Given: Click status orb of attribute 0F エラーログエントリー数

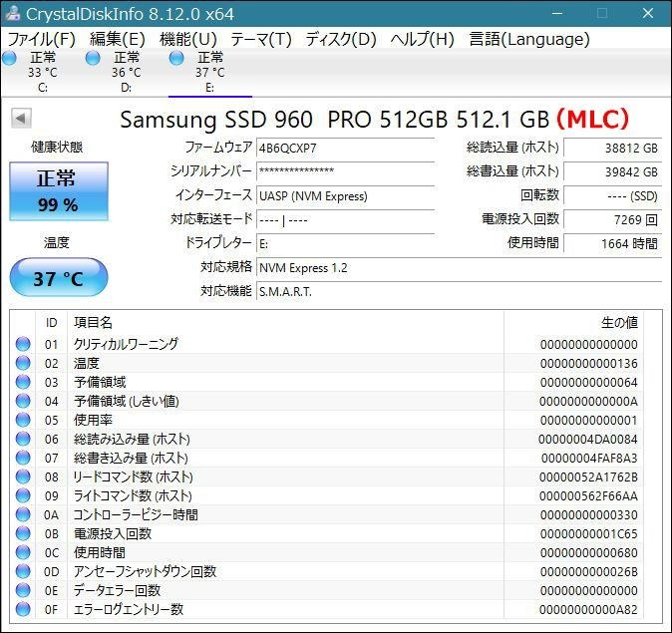Looking at the screenshot, I should coord(23,609).
